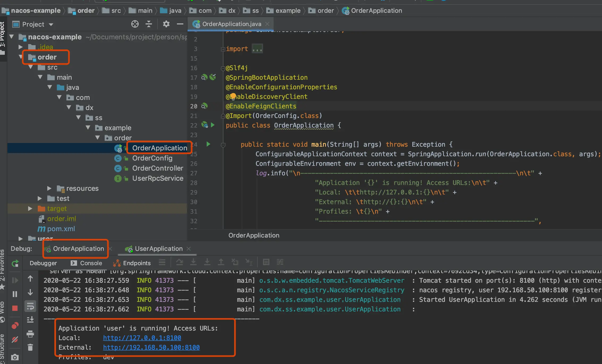Toggle soft-wrap in the console

coord(30,306)
